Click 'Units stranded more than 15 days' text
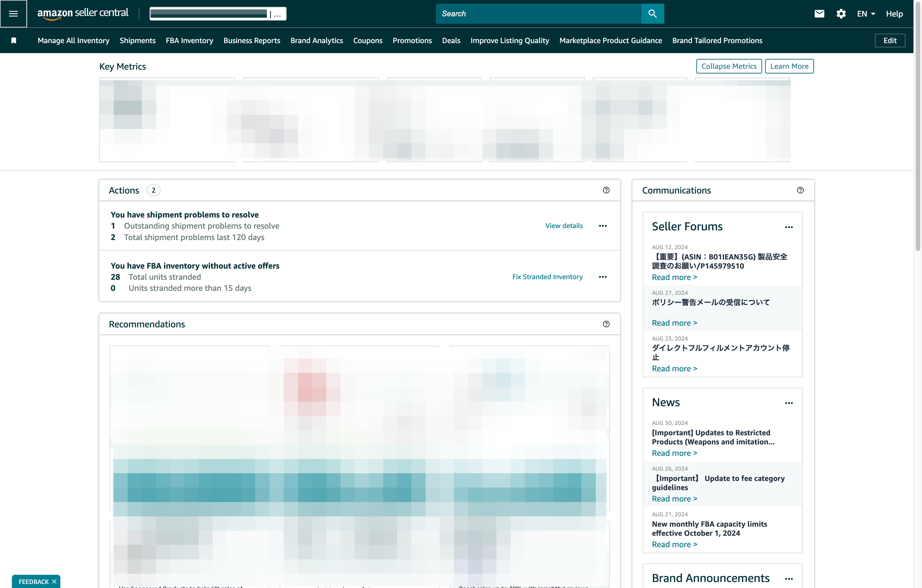 [190, 288]
